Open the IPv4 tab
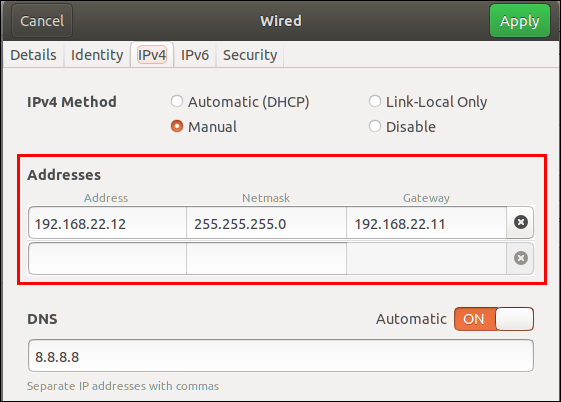Image resolution: width=561 pixels, height=402 pixels. pyautogui.click(x=152, y=55)
